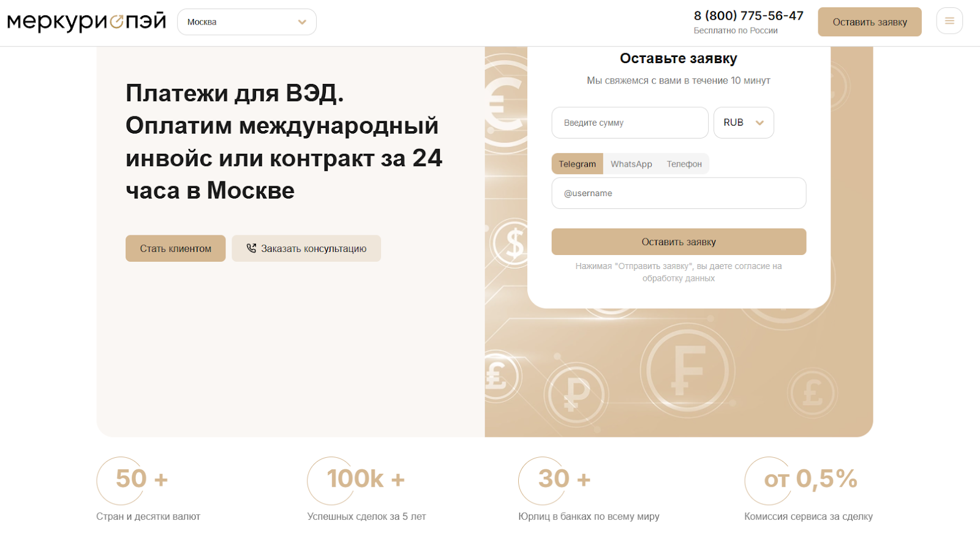Select the Telegram contact method
Screen dimensions: 980x535
576,164
